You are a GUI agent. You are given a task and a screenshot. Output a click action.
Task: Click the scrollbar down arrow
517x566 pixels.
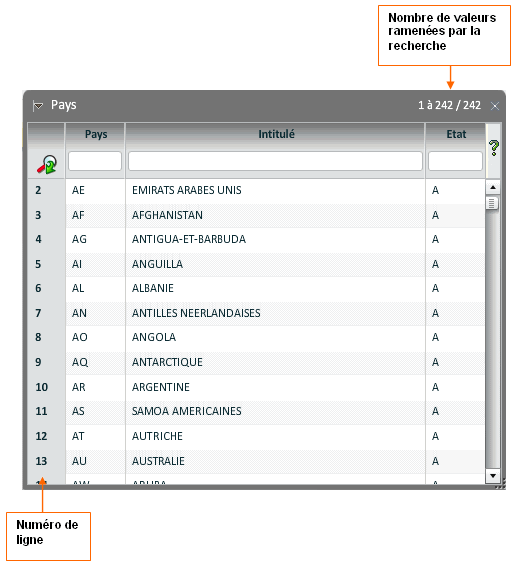(x=493, y=476)
